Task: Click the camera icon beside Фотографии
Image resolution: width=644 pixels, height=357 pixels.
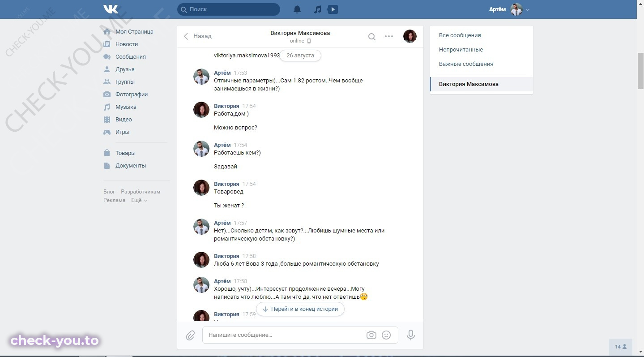Action: click(x=107, y=95)
